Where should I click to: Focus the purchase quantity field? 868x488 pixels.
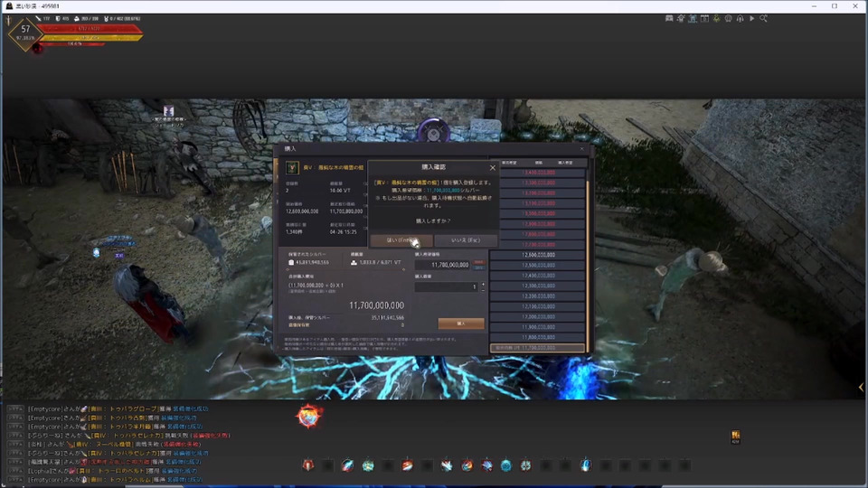(x=446, y=287)
